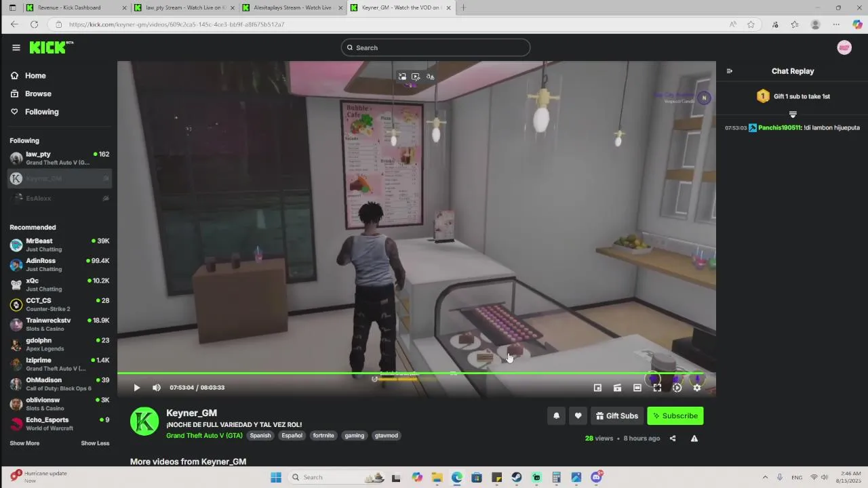Screen dimensions: 868x488
Task: Open Windows Start menu
Action: pyautogui.click(x=276, y=477)
